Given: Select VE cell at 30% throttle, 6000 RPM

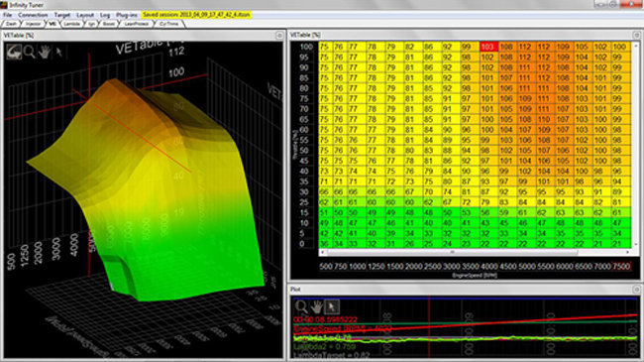Looking at the screenshot, I should tap(563, 191).
